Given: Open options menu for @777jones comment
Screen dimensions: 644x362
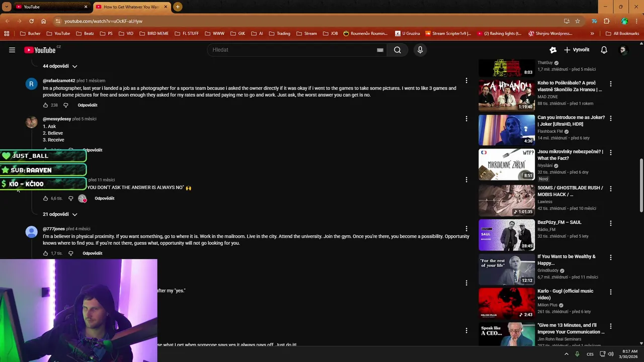Looking at the screenshot, I should (466, 228).
